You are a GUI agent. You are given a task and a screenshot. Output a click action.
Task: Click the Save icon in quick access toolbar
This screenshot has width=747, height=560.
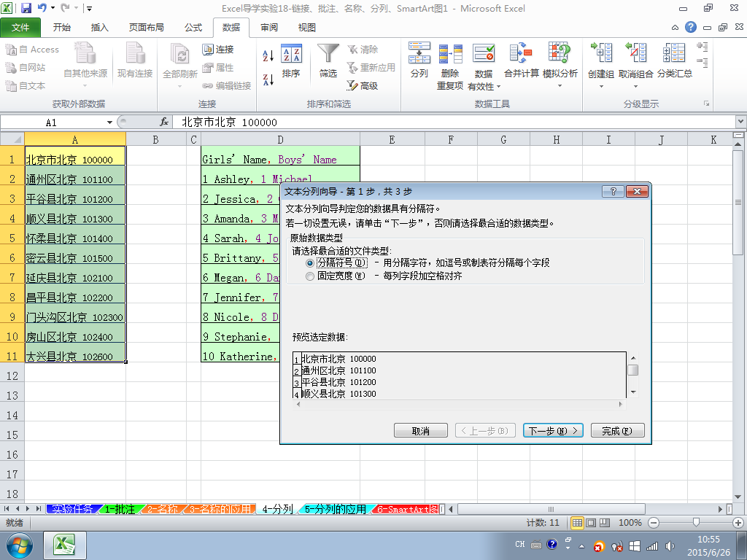26,8
